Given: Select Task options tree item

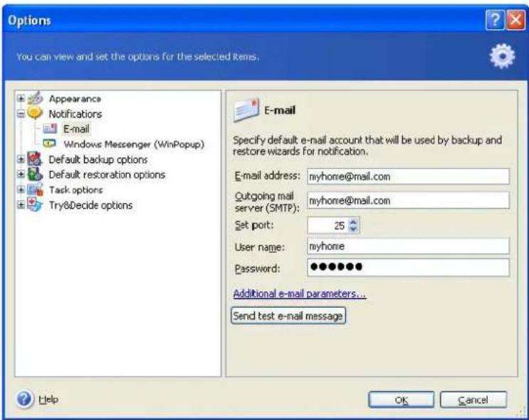Looking at the screenshot, I should [76, 190].
